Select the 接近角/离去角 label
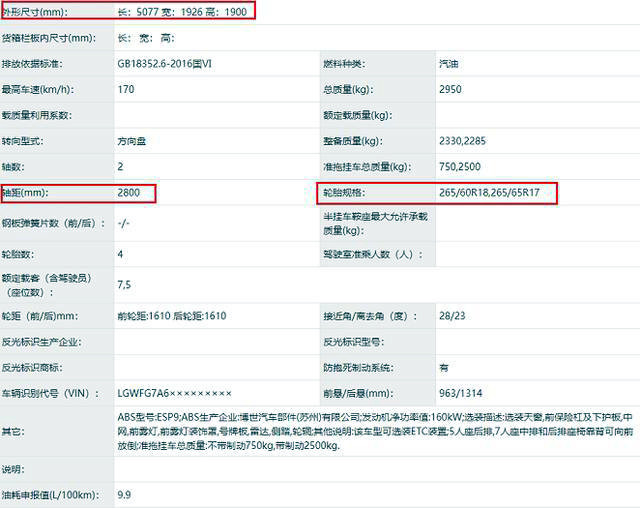640x508 pixels. (371, 316)
